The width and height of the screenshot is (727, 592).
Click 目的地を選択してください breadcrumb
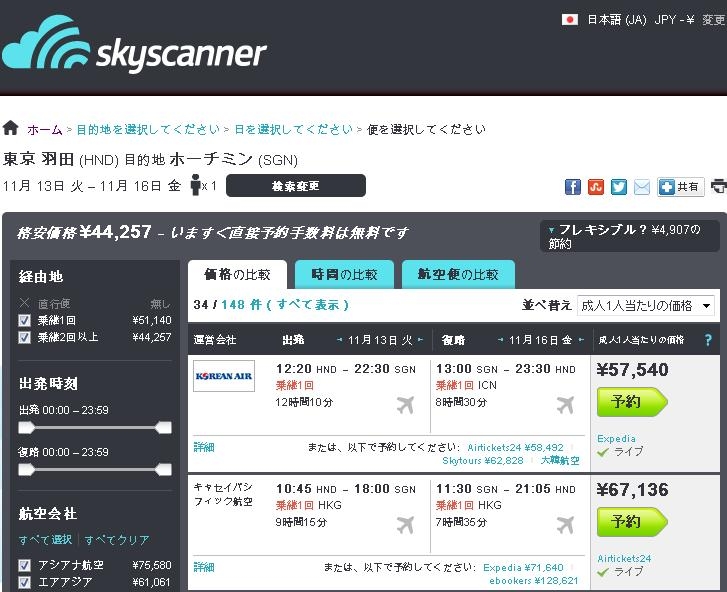[x=148, y=129]
